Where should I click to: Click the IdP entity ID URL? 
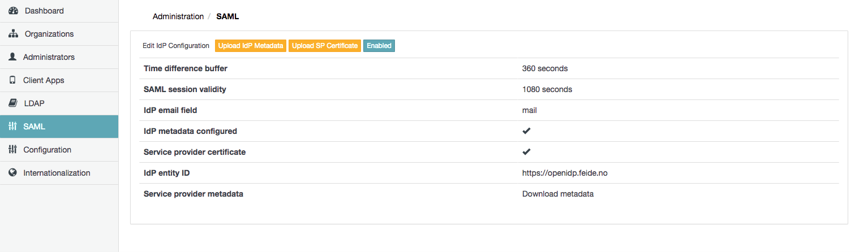pyautogui.click(x=565, y=173)
